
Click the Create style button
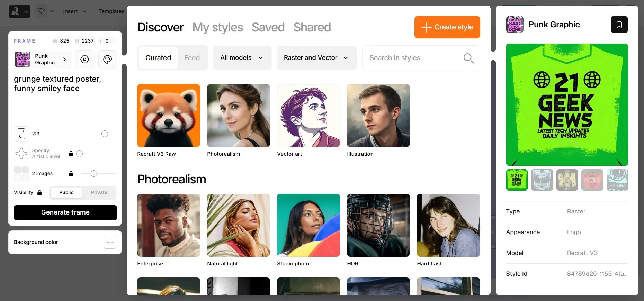pos(447,27)
